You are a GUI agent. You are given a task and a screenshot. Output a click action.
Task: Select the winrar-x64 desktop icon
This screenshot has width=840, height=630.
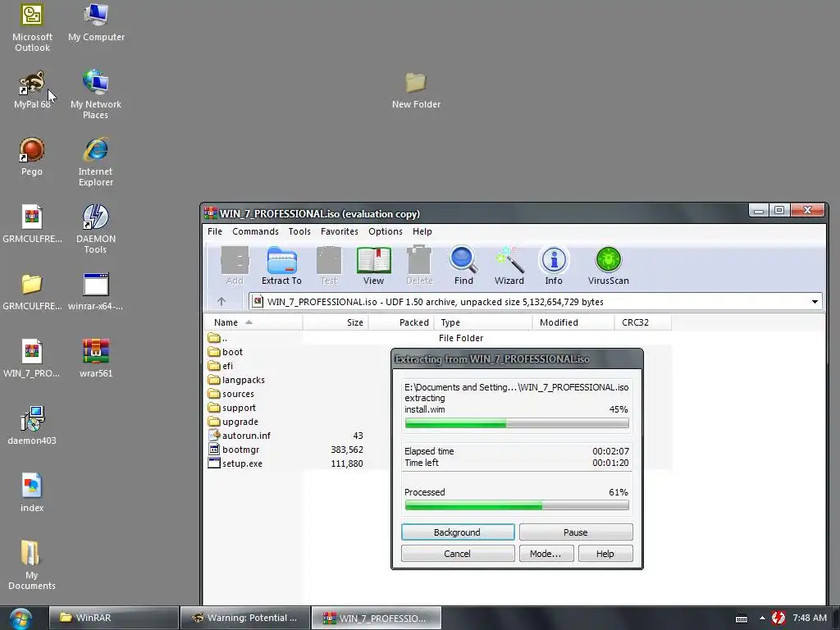click(95, 291)
